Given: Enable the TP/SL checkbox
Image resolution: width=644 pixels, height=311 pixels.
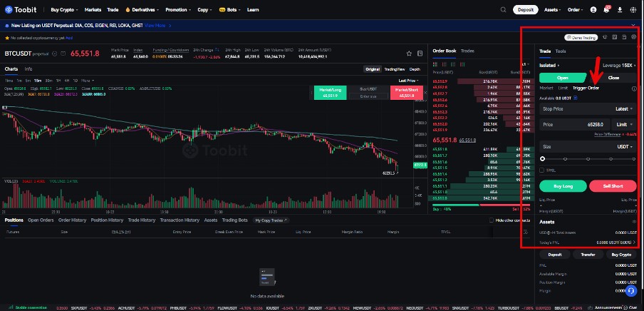Looking at the screenshot, I should point(541,170).
